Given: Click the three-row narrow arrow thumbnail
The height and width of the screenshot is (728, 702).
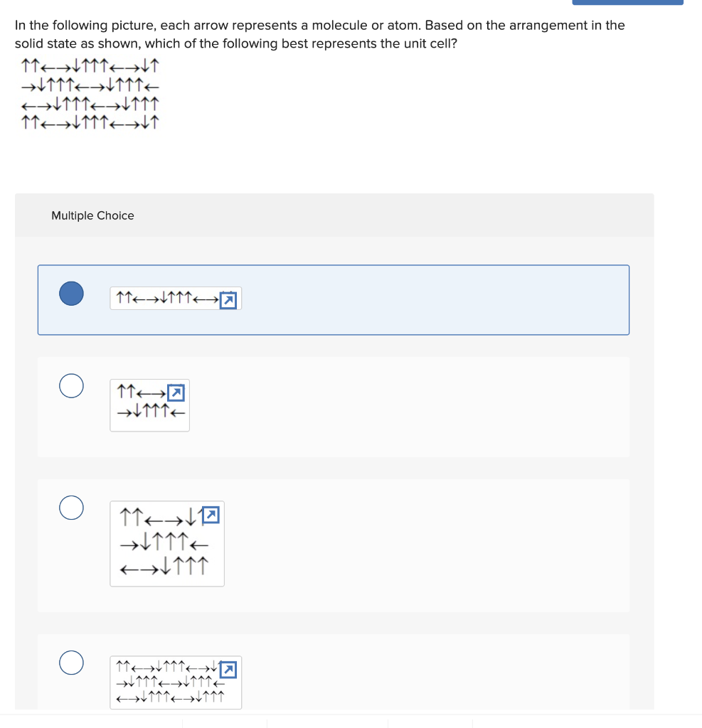Looking at the screenshot, I should 167,544.
